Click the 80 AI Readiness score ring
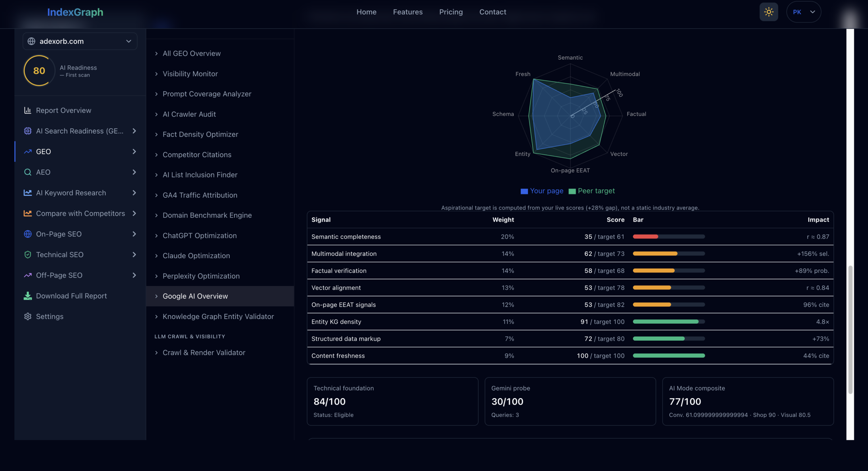Image resolution: width=868 pixels, height=471 pixels. coord(39,71)
